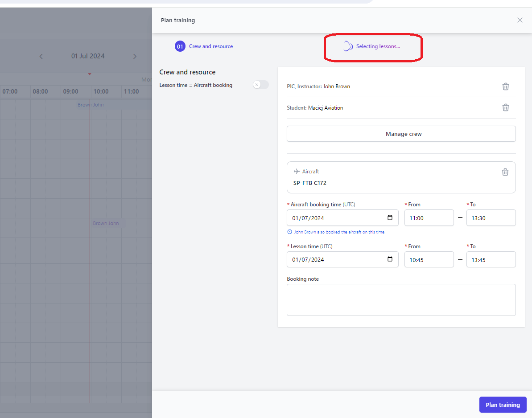This screenshot has width=532, height=418.
Task: Click the 08:00 timeline hour header
Action: click(x=41, y=91)
